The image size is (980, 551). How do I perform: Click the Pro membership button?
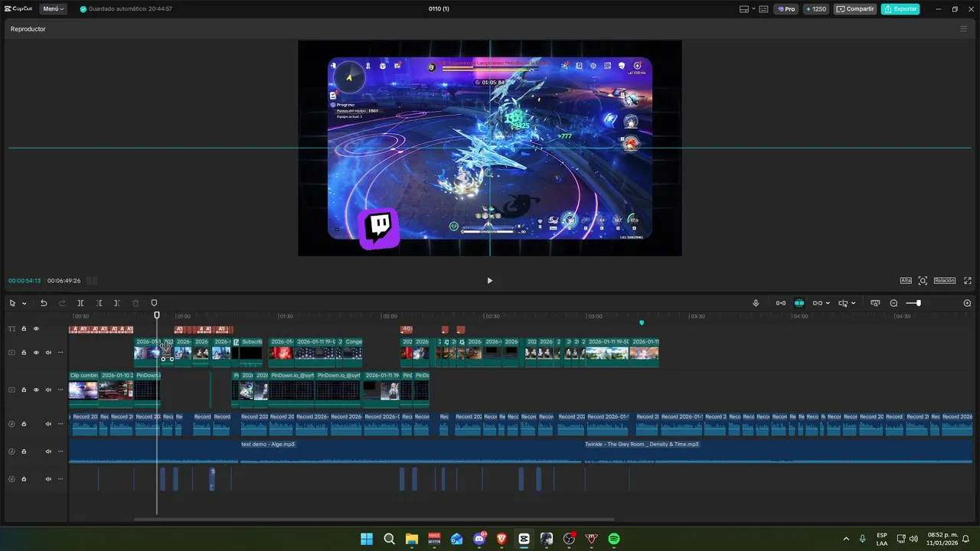pyautogui.click(x=786, y=9)
